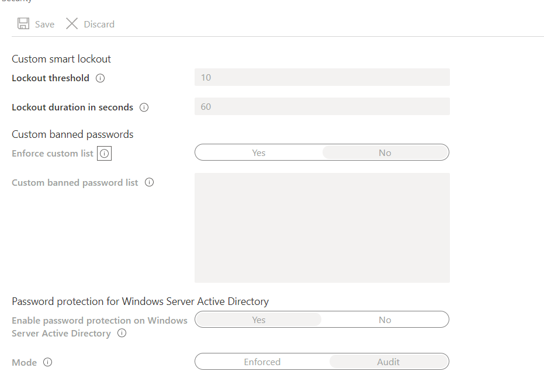Switch Mode to Enforced
Screen dimensions: 544x392
(x=262, y=362)
